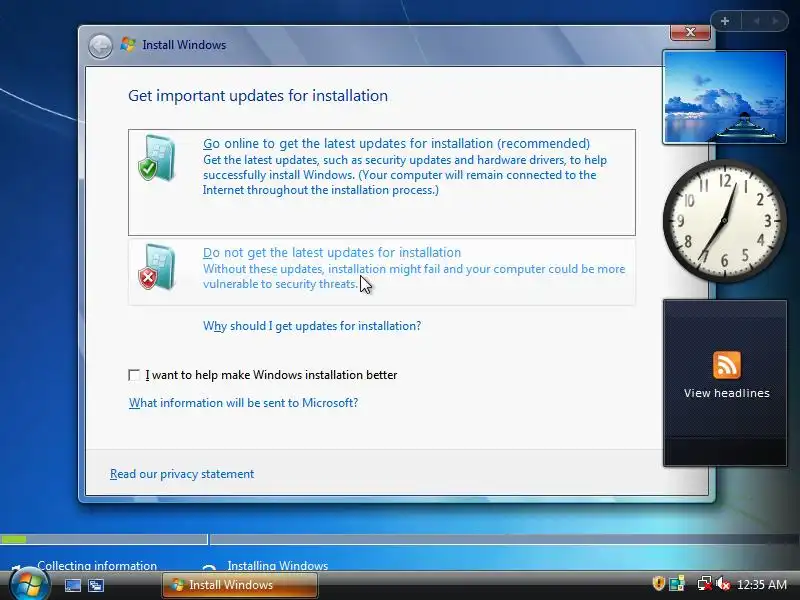Click the Switch between windows icon
The image size is (800, 600).
[x=96, y=585]
